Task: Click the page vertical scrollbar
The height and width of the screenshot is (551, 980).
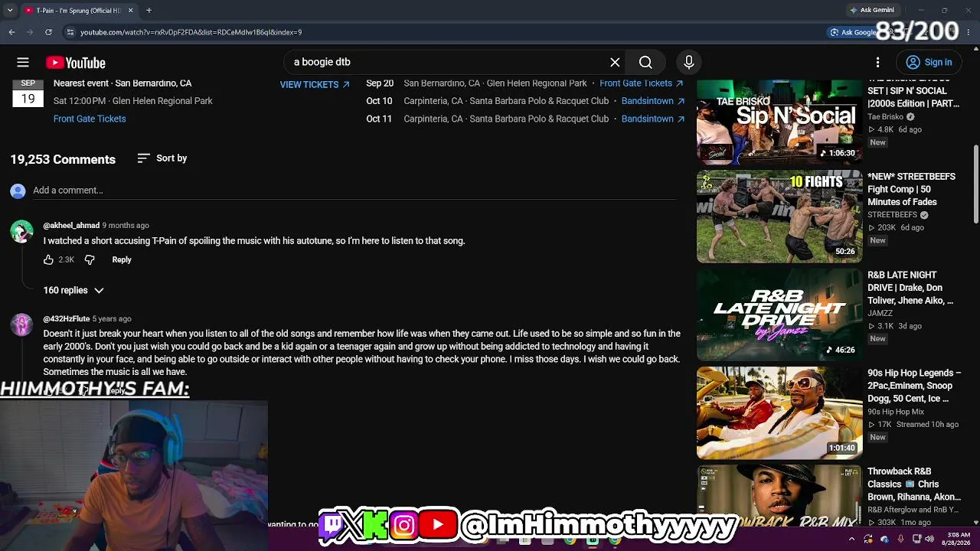Action: point(975,184)
